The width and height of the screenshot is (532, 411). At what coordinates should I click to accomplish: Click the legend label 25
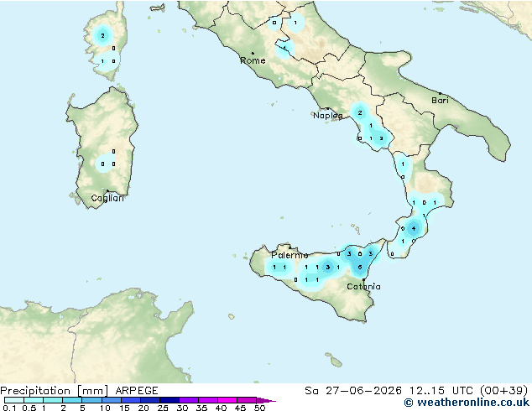point(163,408)
